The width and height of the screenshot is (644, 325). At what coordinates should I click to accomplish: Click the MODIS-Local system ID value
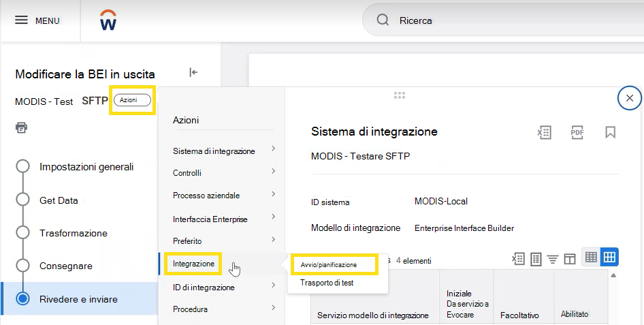click(441, 201)
